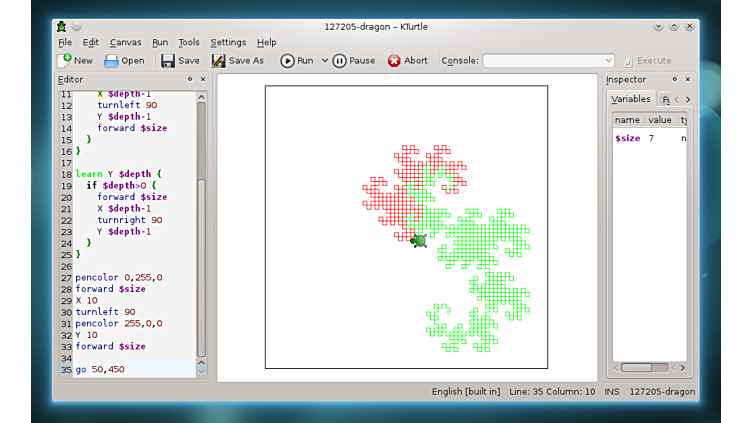Open the Canvas menu
Screen dimensions: 752x423
tap(125, 43)
